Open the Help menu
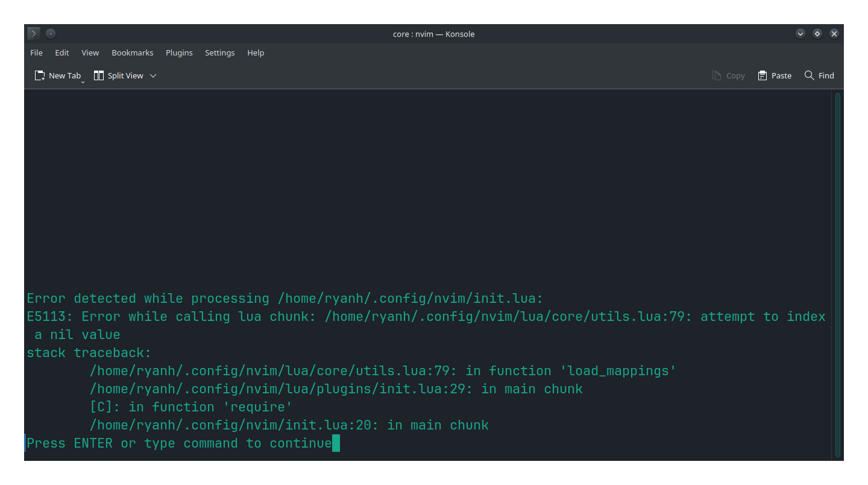The image size is (868, 485). (x=256, y=52)
